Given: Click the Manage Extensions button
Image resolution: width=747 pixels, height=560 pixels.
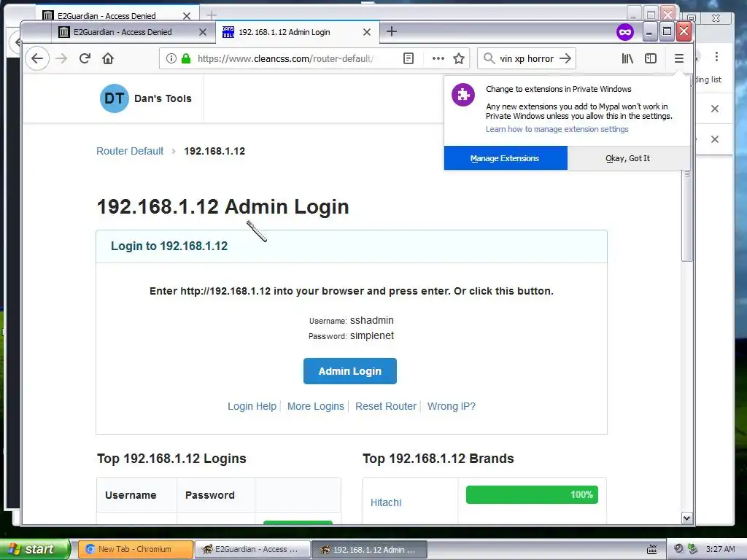Looking at the screenshot, I should 506,158.
